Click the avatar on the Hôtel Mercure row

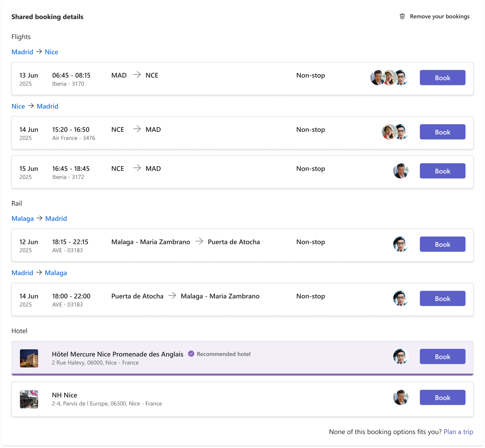coord(401,357)
